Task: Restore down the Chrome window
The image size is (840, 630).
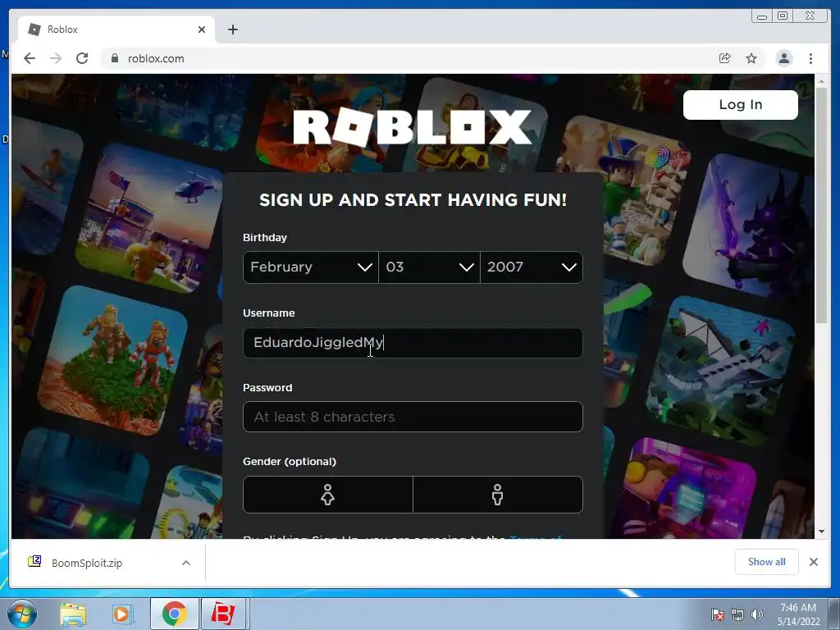Action: 782,16
